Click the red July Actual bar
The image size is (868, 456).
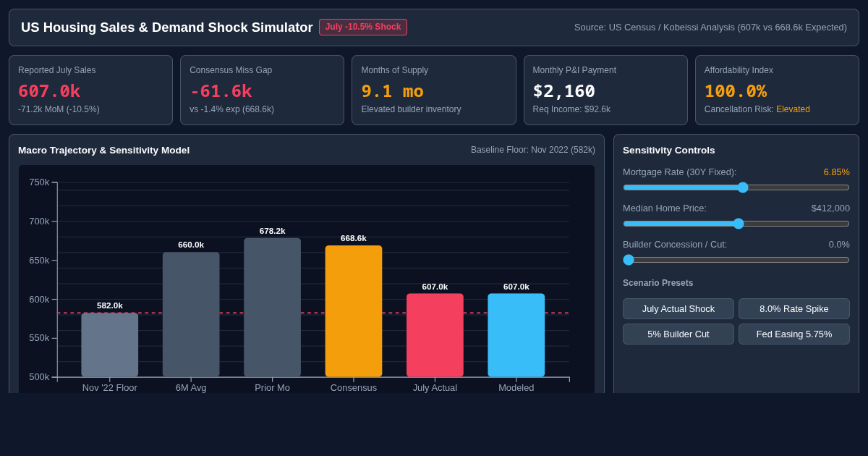tap(435, 335)
